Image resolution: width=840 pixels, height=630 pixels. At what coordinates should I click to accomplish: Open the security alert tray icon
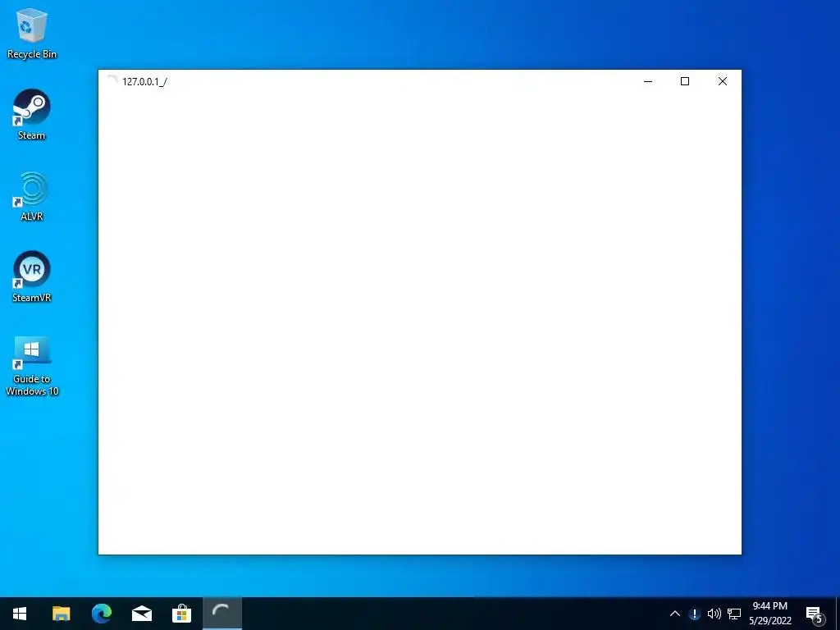(x=694, y=614)
